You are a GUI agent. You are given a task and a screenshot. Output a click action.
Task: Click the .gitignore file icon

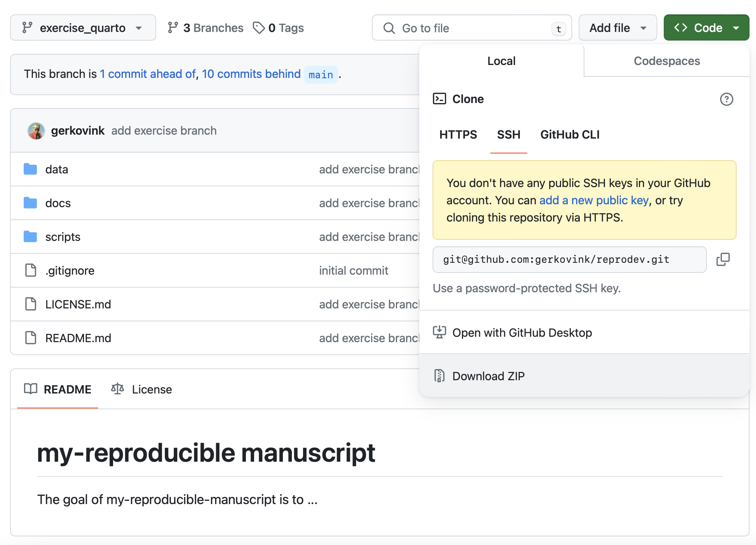coord(31,270)
